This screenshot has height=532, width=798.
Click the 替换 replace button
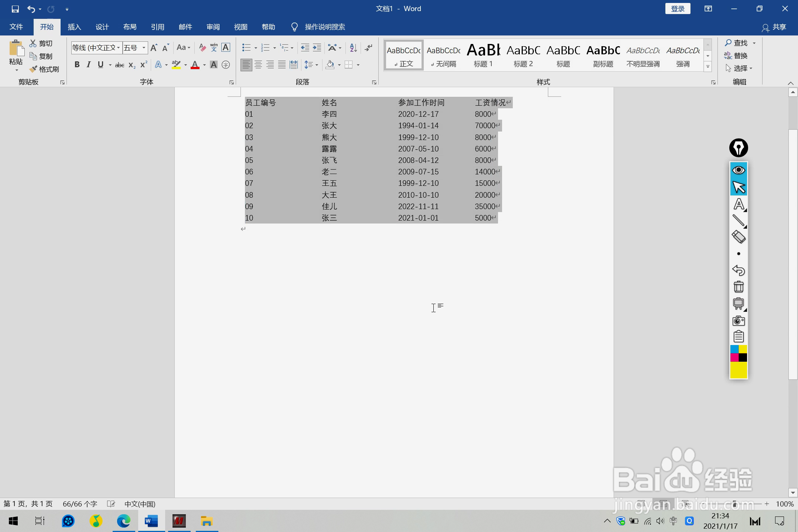(x=736, y=56)
